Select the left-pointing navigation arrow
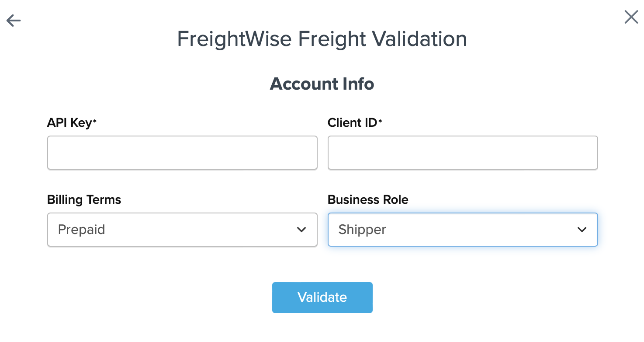The width and height of the screenshot is (644, 342). [x=13, y=20]
